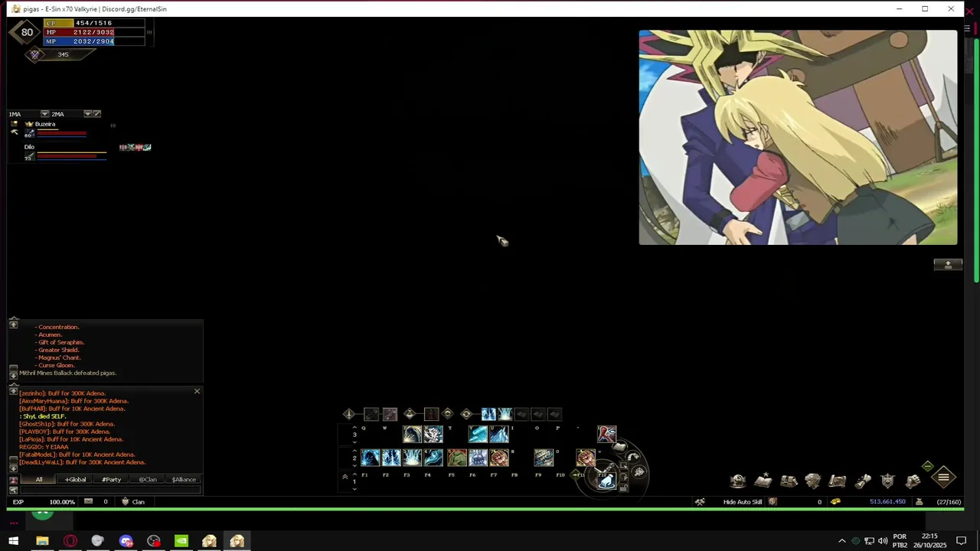Open the elf head character icon

pyautogui.click(x=813, y=481)
